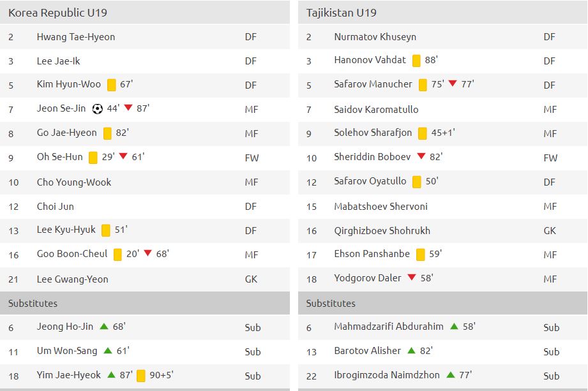Screen dimensions: 588x391
Task: Click Solehov Sharafjon's yellow card at 45+1'
Action: (x=422, y=133)
